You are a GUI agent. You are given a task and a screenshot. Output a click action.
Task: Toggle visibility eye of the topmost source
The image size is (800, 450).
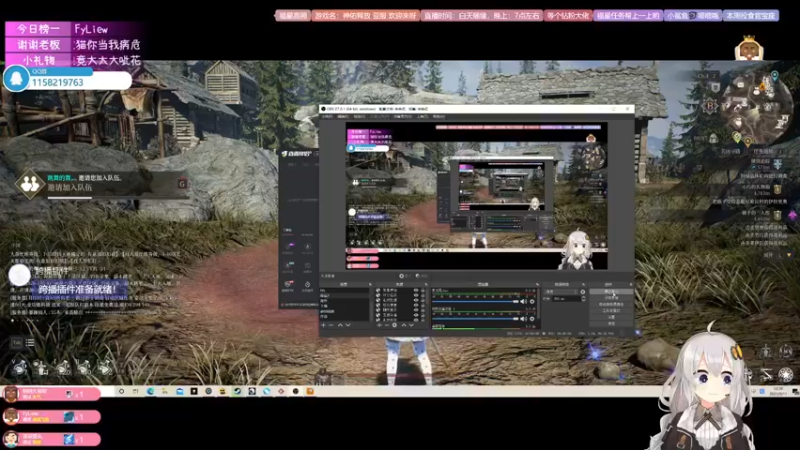tap(416, 290)
